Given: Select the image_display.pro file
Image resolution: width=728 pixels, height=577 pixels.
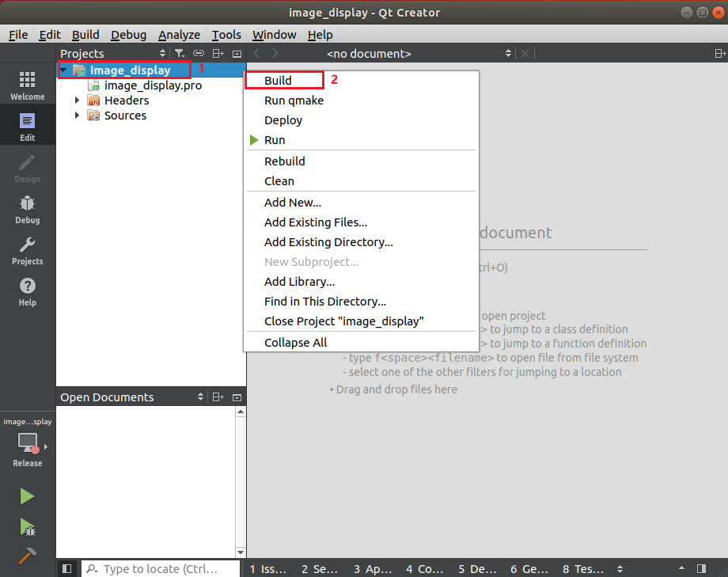Looking at the screenshot, I should point(153,85).
